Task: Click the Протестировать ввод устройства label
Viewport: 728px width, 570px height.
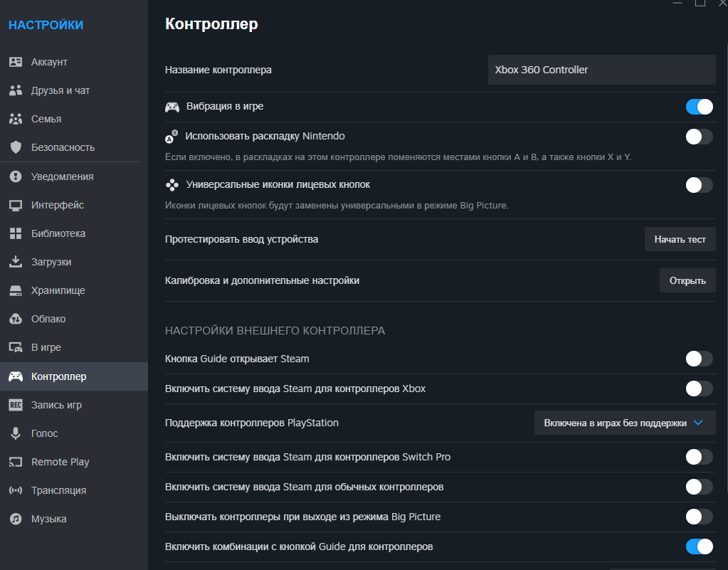Action: 241,240
